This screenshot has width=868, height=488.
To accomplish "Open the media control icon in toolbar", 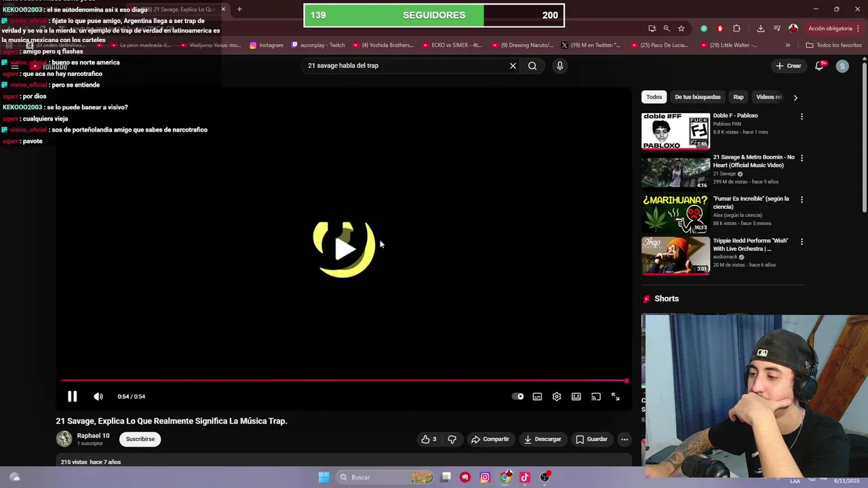I will tap(776, 28).
